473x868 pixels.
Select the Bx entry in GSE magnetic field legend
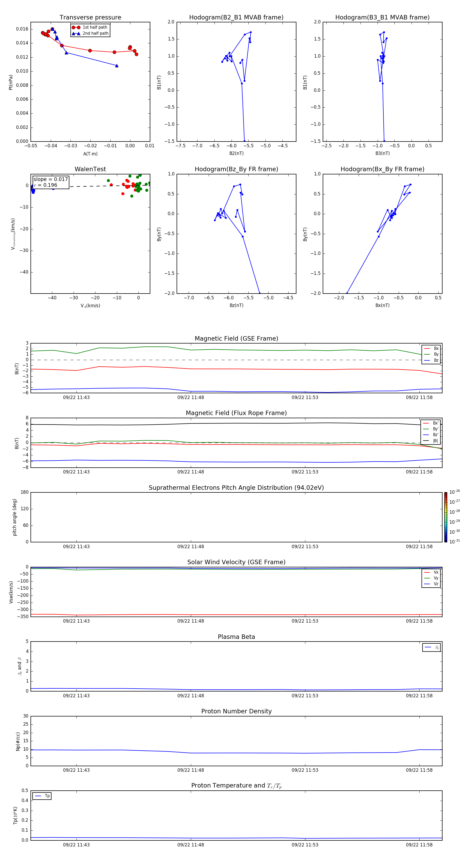tap(431, 349)
